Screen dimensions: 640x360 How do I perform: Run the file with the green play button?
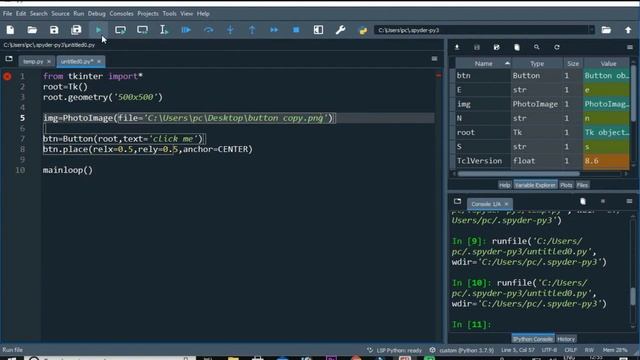point(98,30)
